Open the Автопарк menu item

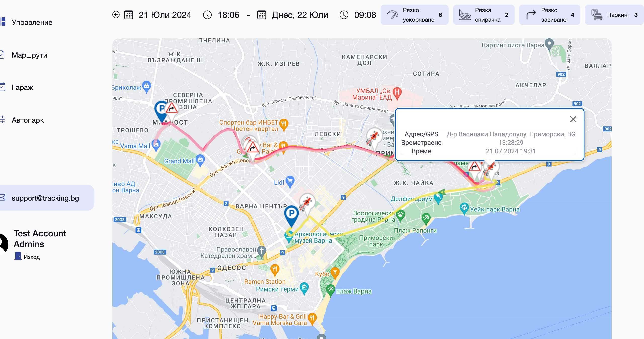click(x=28, y=120)
